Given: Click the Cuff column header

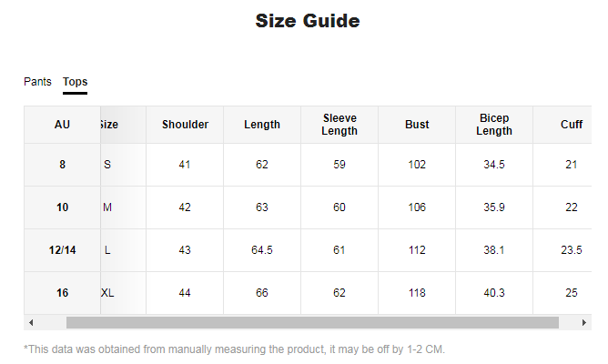Looking at the screenshot, I should click(x=572, y=125).
